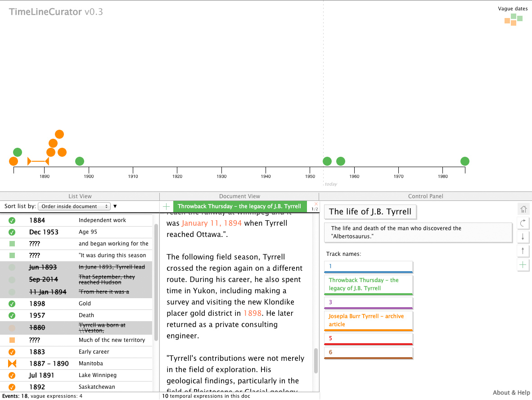This screenshot has width=532, height=400.
Task: Click the green plus icon in Control Panel
Action: pos(523,265)
